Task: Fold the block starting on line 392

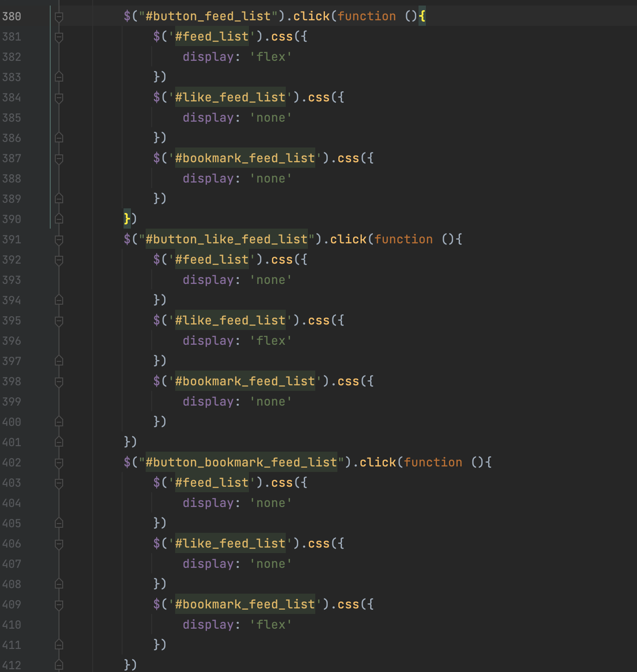Action: tap(59, 260)
